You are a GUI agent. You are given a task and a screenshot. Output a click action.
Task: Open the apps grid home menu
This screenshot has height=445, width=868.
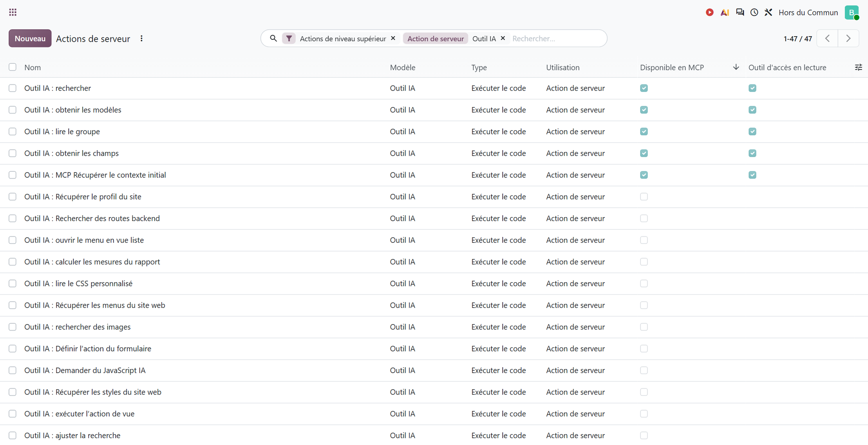click(x=13, y=12)
